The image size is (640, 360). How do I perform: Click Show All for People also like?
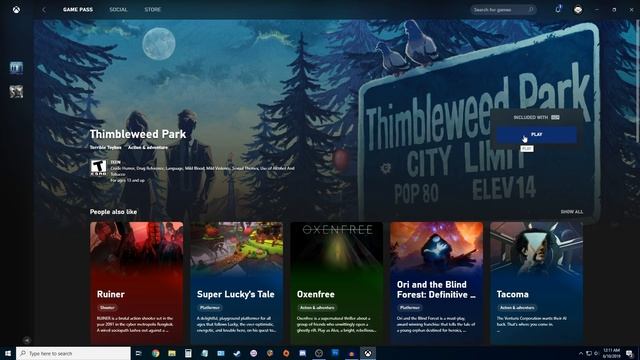(571, 211)
